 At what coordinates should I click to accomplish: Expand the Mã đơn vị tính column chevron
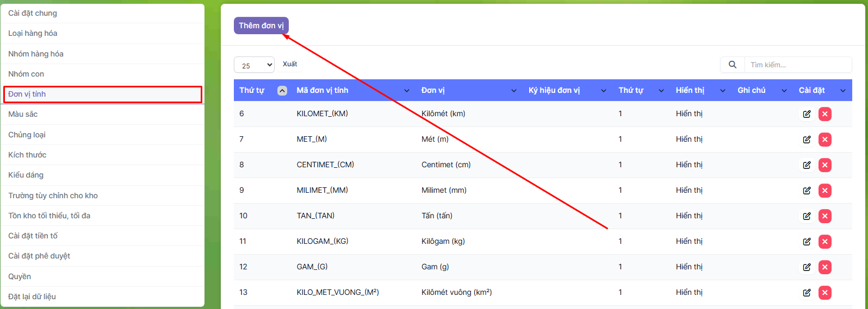coord(406,91)
